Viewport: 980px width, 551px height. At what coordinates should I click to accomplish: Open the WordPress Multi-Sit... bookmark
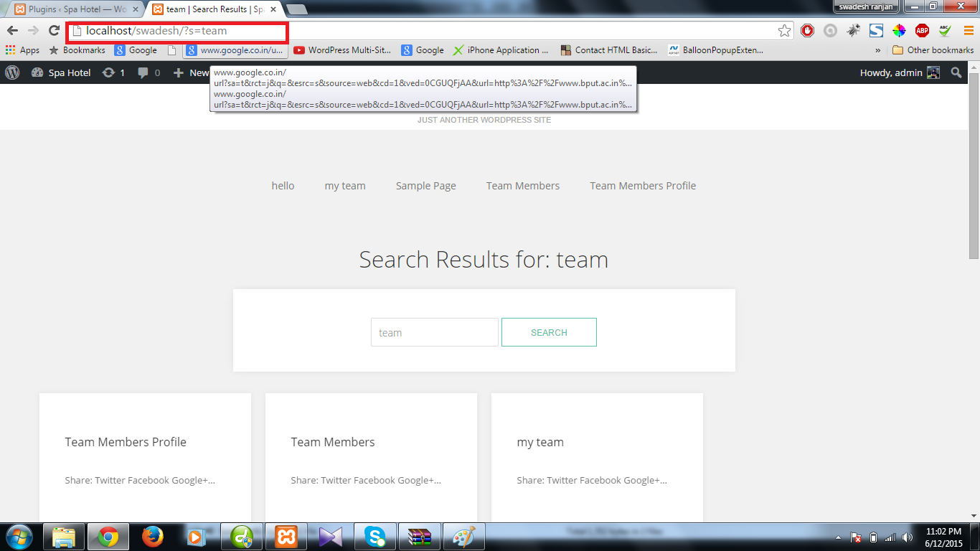coord(342,50)
